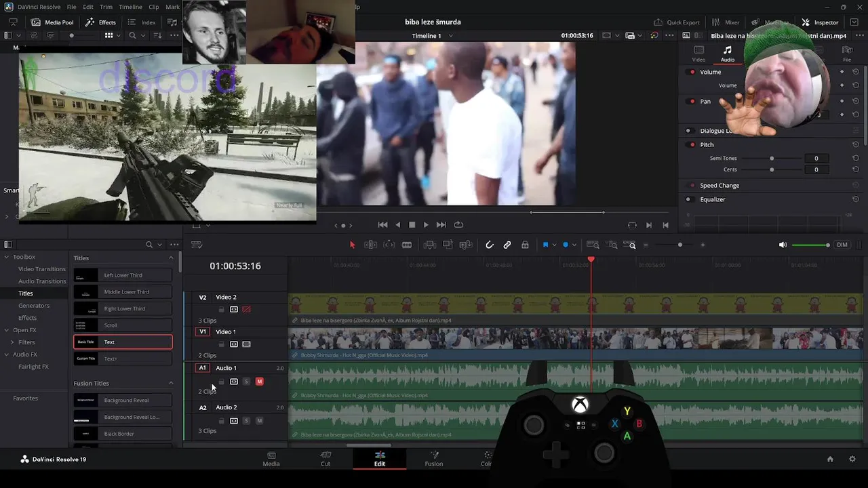The width and height of the screenshot is (868, 488).
Task: Adjust the timeline zoom slider handle
Action: tap(680, 245)
